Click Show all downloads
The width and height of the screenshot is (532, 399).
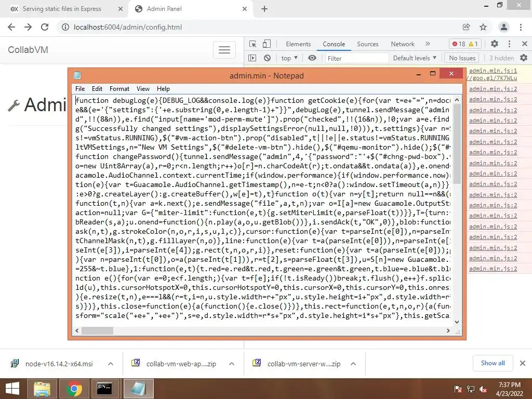(x=493, y=363)
